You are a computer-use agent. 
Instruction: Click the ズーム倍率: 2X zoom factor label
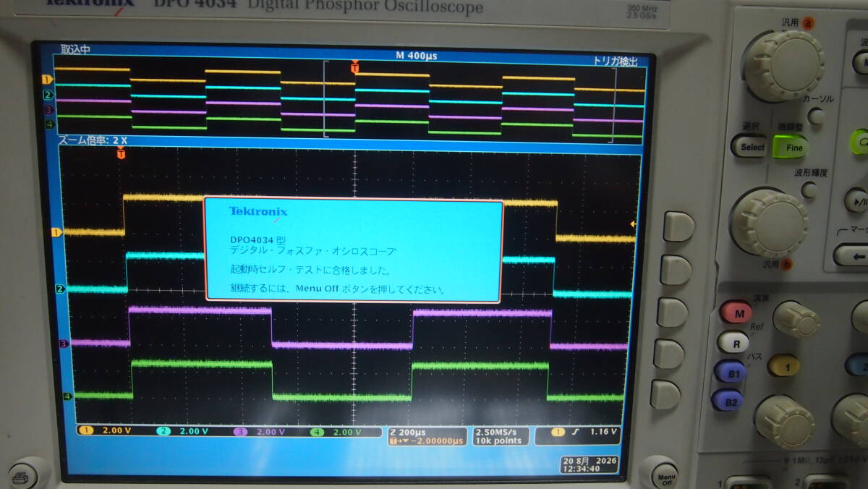click(x=93, y=140)
